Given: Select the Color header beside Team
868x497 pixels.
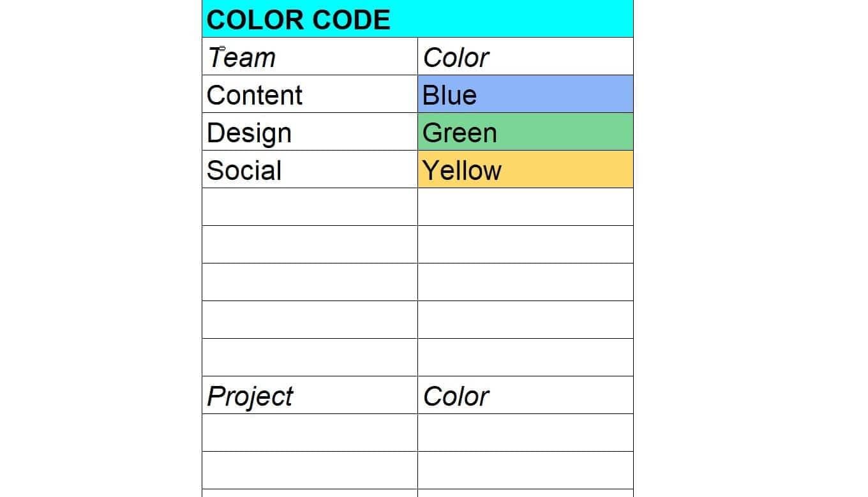Looking at the screenshot, I should [525, 57].
